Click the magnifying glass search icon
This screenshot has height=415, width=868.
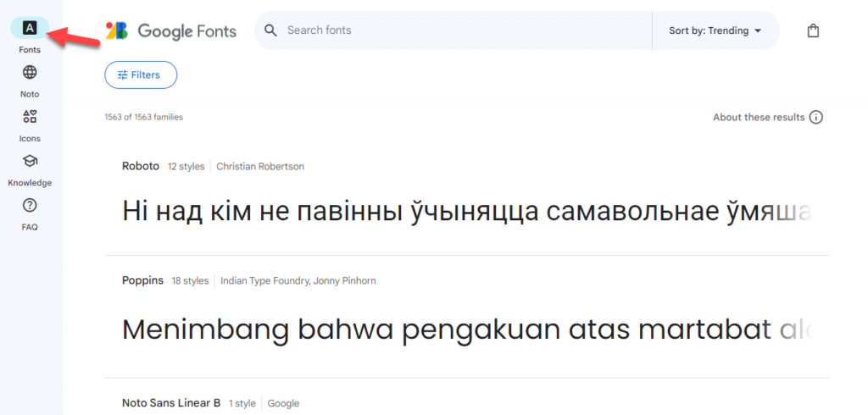point(271,30)
